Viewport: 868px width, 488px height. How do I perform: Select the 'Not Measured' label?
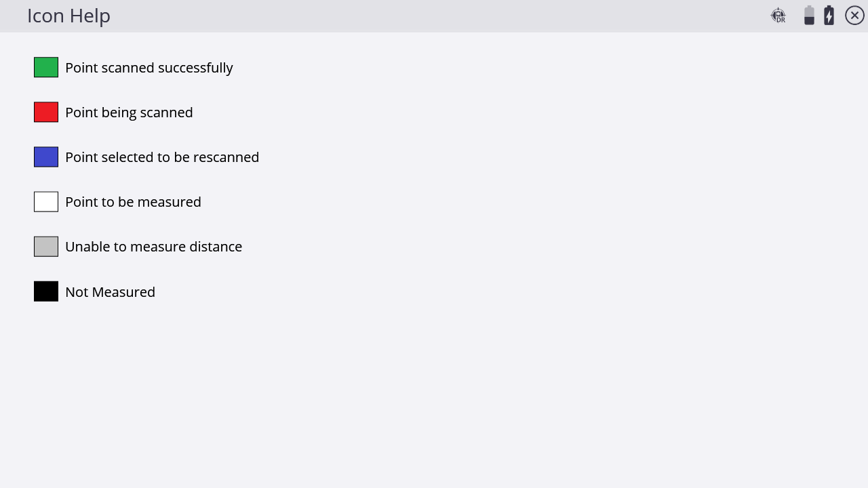[x=110, y=292]
